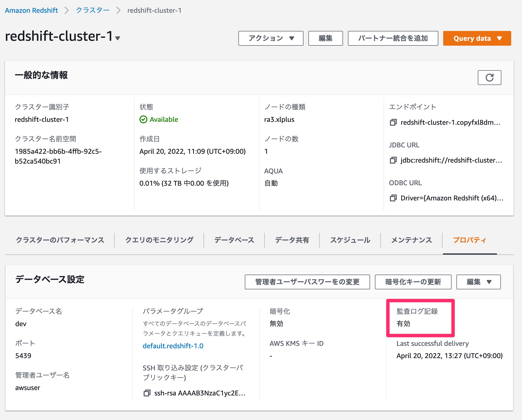
Task: Click port value 5439
Action: click(x=23, y=356)
